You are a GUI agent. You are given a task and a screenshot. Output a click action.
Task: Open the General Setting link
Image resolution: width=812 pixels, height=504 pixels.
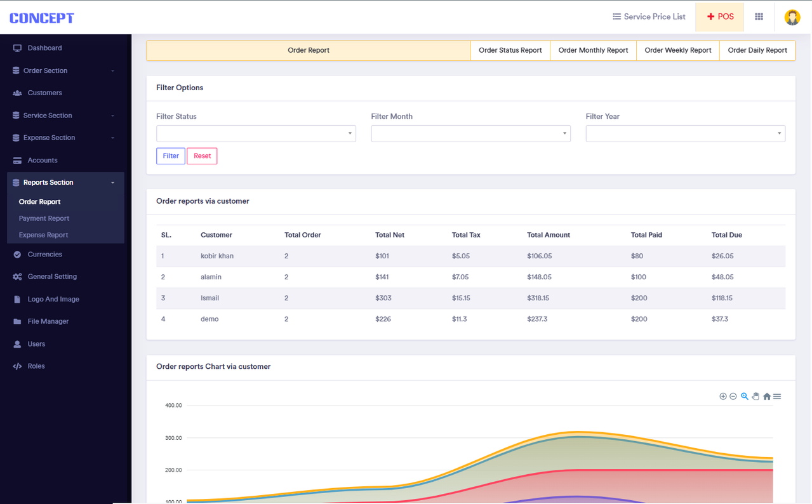click(x=52, y=277)
